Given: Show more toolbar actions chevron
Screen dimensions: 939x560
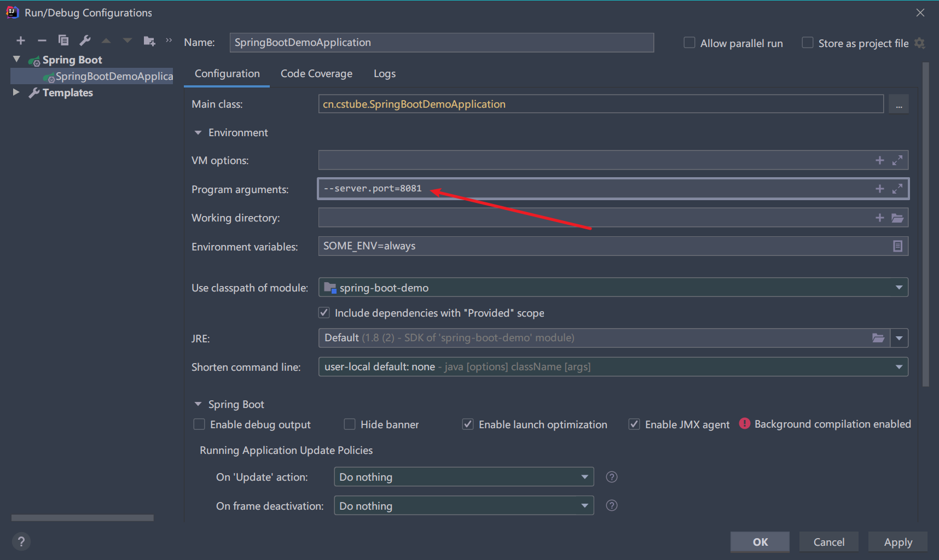Looking at the screenshot, I should coord(169,40).
